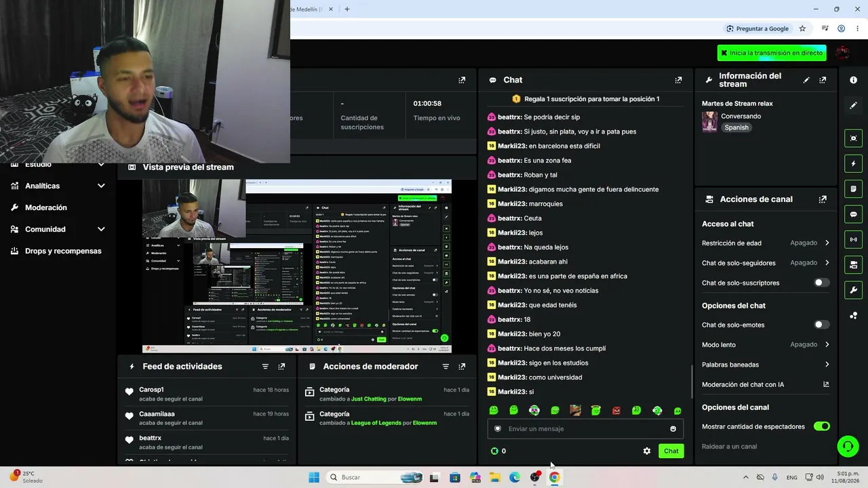The width and height of the screenshot is (868, 488).
Task: Open Moderación con IA external link icon
Action: coord(826,384)
